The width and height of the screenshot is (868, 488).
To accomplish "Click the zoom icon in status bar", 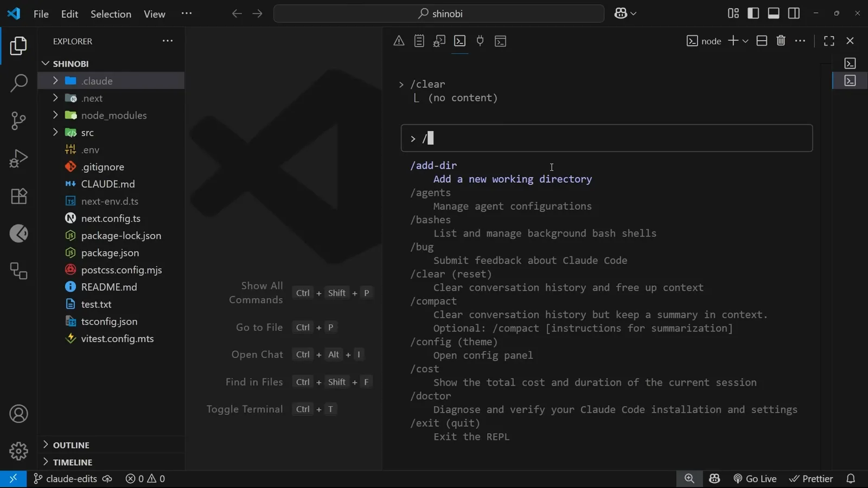I will coord(690,479).
